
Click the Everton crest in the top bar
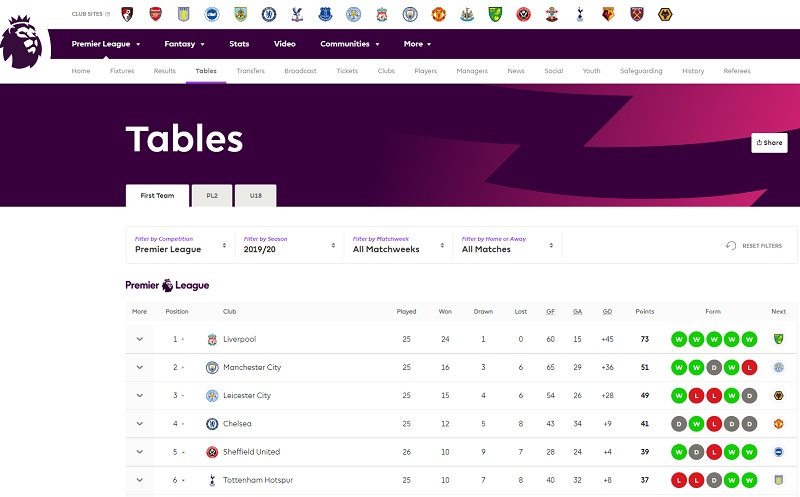(325, 14)
